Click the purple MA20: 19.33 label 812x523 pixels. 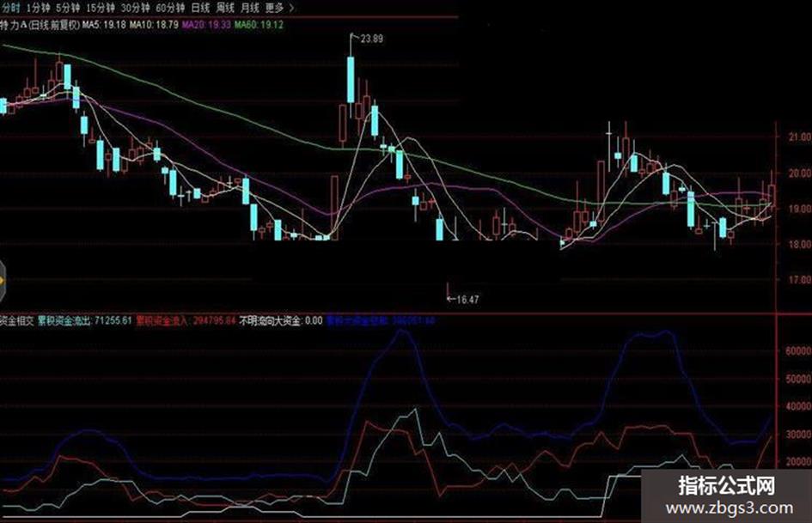pyautogui.click(x=206, y=24)
